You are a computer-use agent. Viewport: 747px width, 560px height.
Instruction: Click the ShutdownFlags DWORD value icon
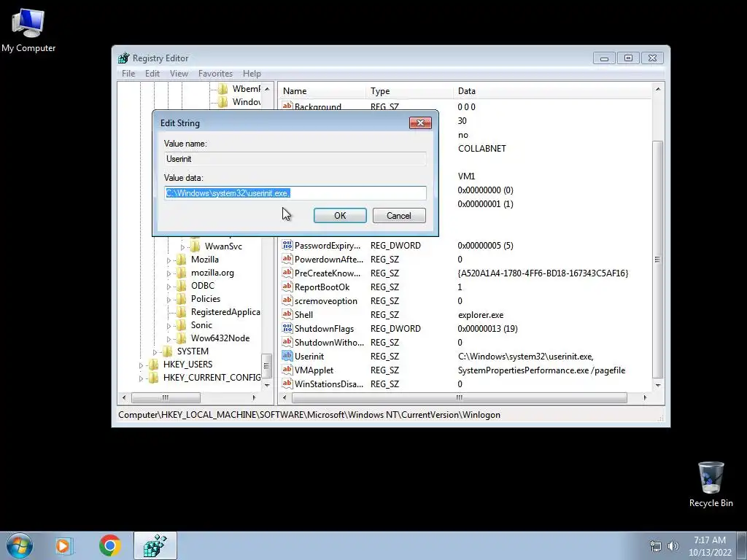pos(287,328)
